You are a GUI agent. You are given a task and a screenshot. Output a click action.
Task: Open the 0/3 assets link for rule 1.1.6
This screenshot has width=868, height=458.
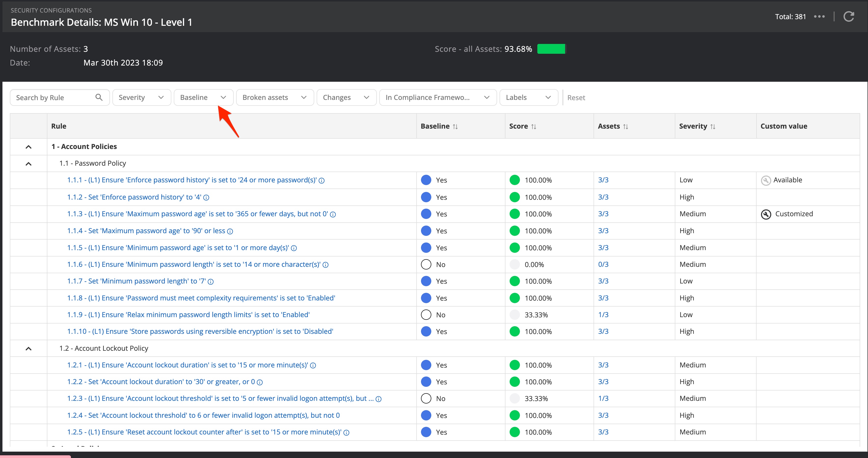tap(603, 265)
